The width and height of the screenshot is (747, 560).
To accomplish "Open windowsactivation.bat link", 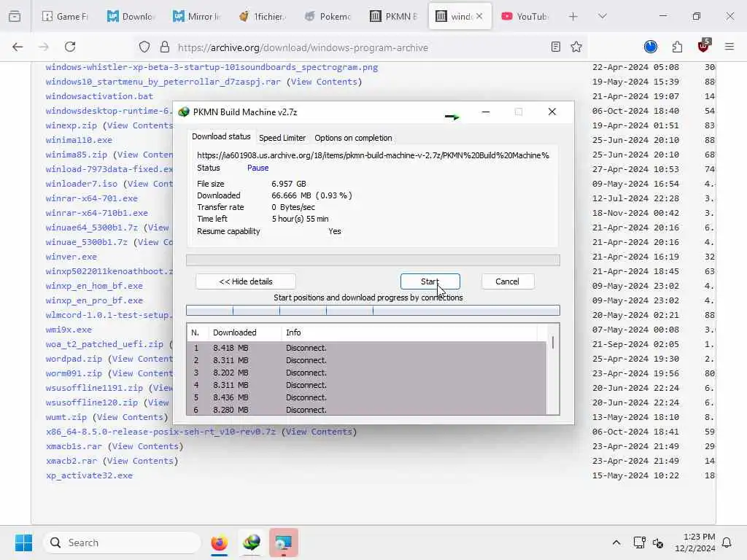I will 99,96.
